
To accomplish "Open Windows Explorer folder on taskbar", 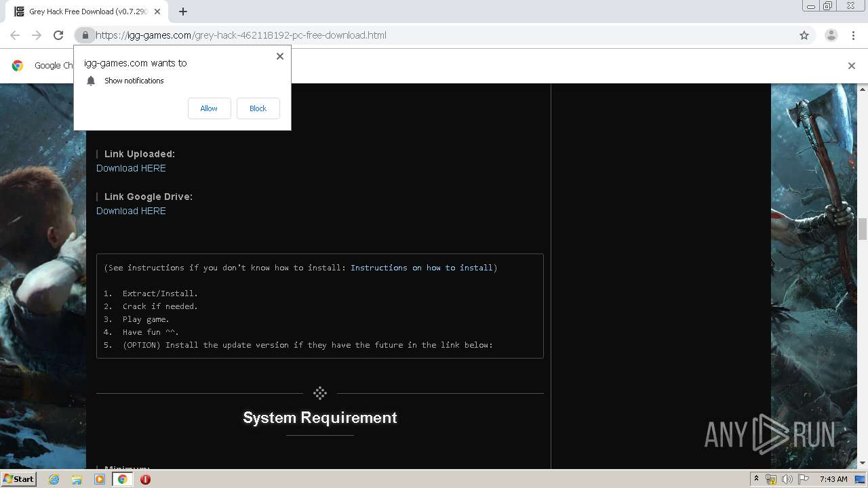I will click(x=77, y=479).
